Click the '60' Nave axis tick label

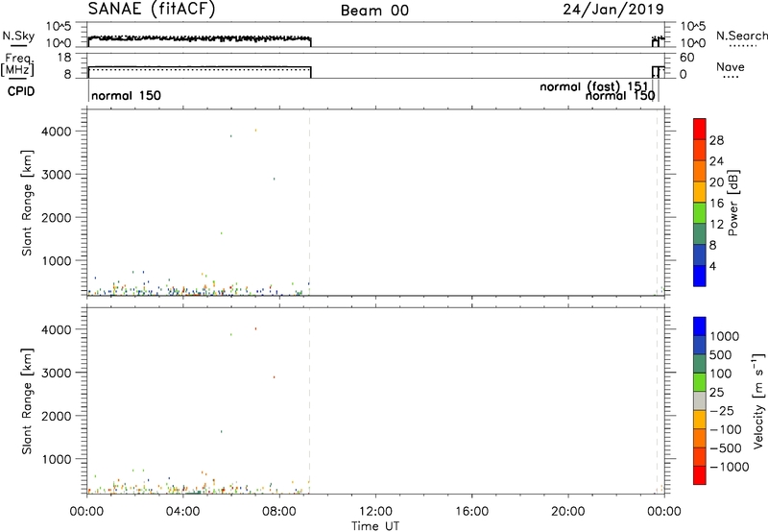[686, 58]
